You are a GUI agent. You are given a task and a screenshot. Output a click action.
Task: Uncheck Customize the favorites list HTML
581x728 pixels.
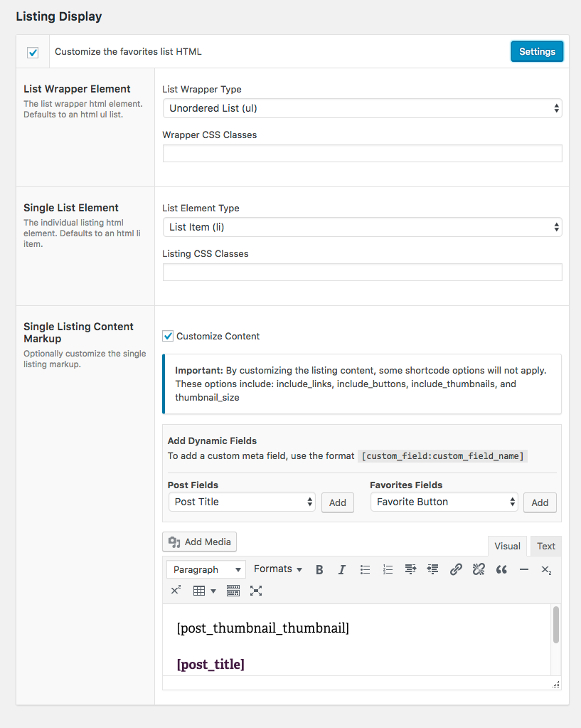tap(33, 52)
